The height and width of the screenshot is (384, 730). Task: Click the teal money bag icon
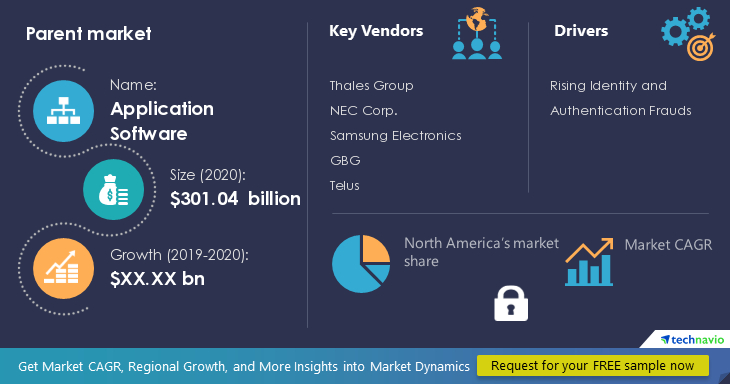tap(114, 189)
